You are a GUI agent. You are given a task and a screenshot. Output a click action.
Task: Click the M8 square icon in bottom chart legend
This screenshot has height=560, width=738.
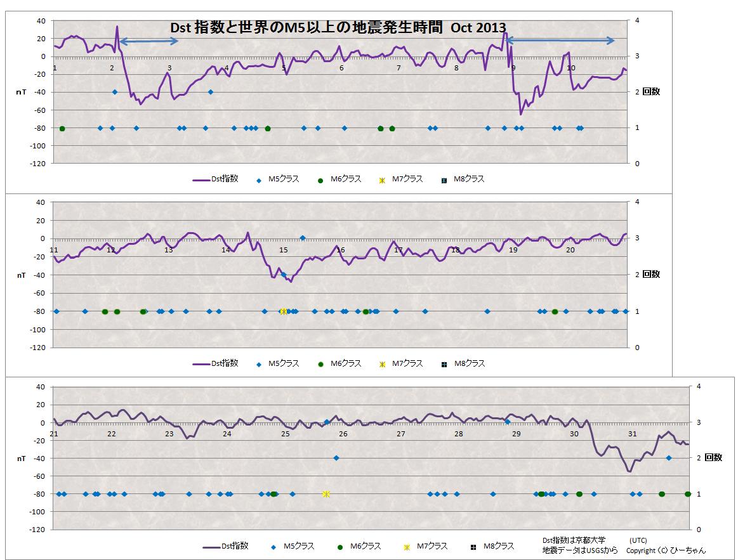pyautogui.click(x=473, y=547)
